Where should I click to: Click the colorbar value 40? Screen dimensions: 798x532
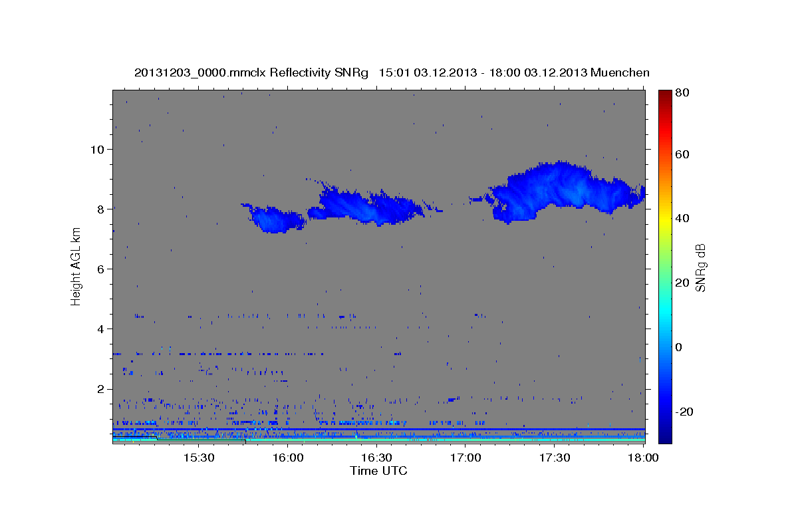point(681,218)
